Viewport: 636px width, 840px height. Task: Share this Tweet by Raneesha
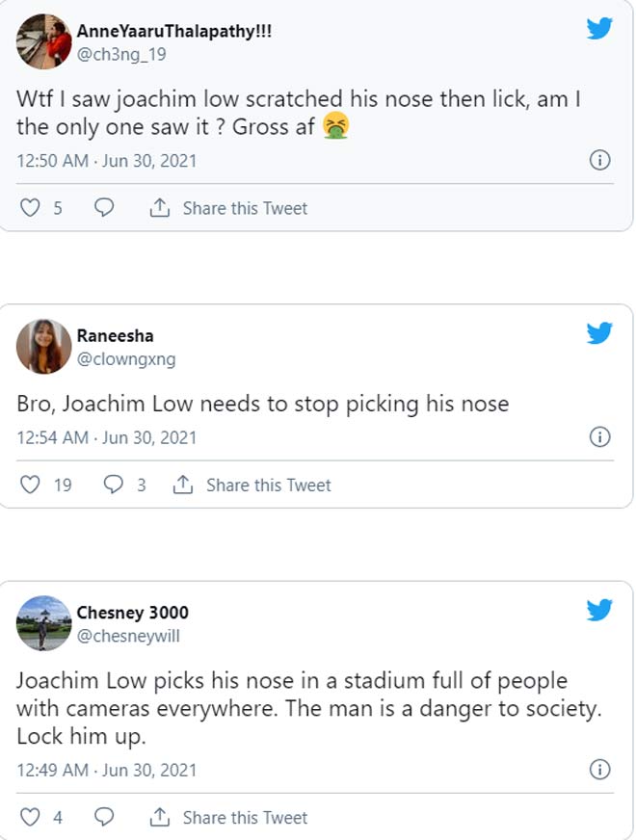[252, 486]
